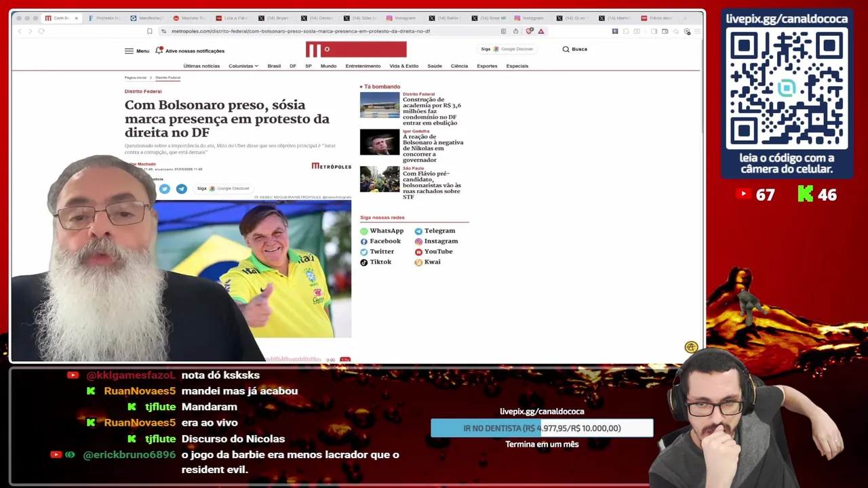Share the article via Twitter icon
The image size is (868, 488).
coord(165,189)
